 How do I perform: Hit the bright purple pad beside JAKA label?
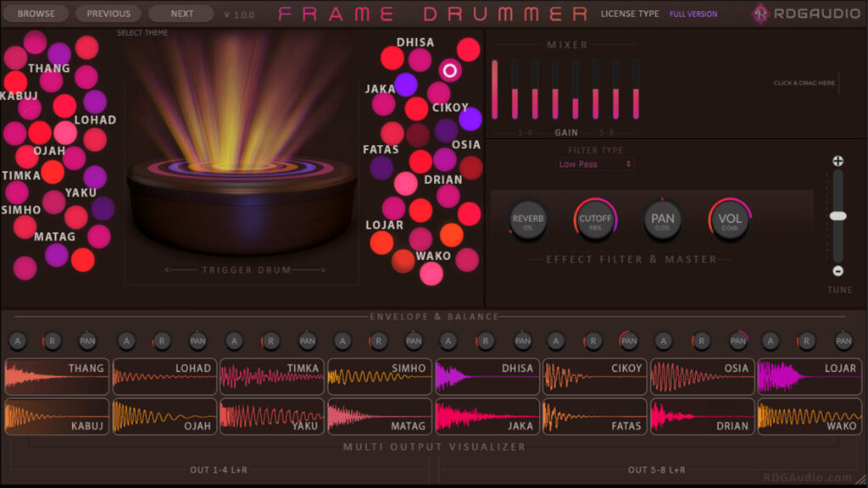(406, 85)
